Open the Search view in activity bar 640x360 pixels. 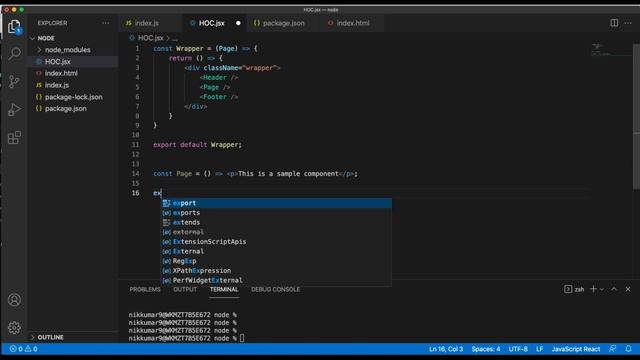(x=14, y=53)
